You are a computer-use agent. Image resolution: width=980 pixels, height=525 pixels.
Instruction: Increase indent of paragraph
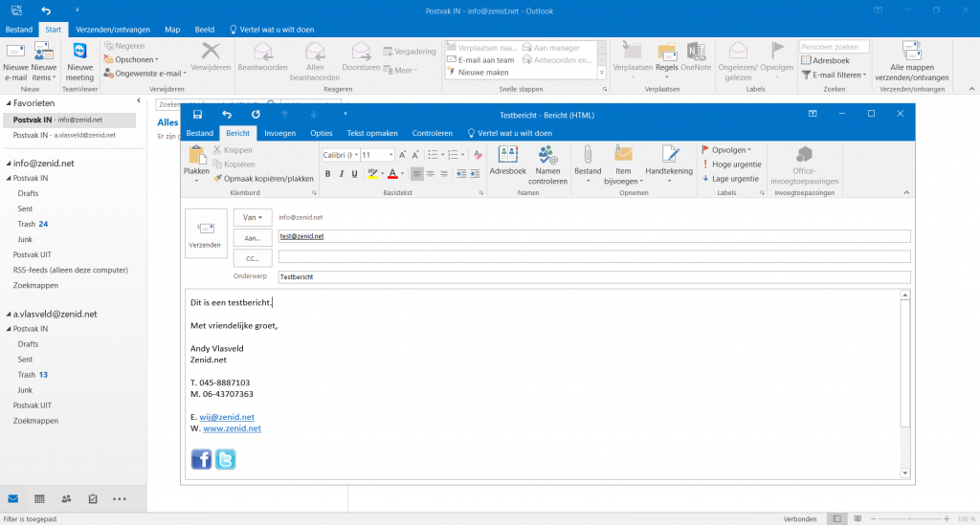tap(475, 173)
